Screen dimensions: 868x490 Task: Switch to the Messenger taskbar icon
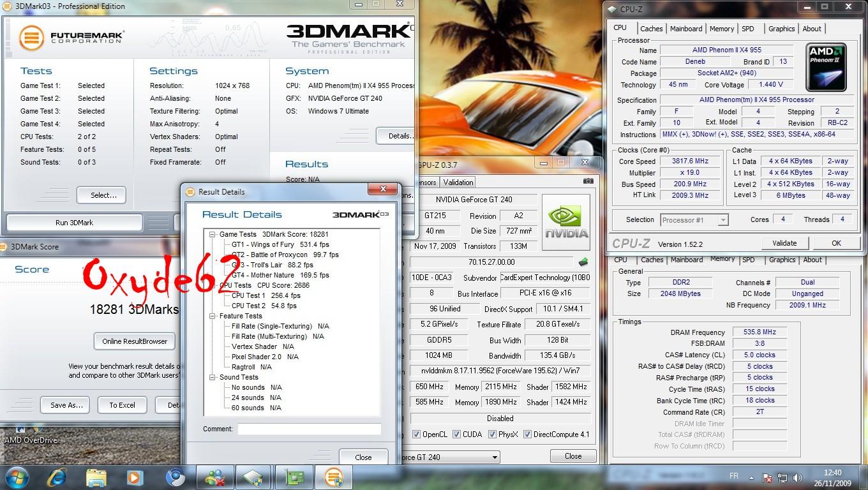(x=215, y=477)
